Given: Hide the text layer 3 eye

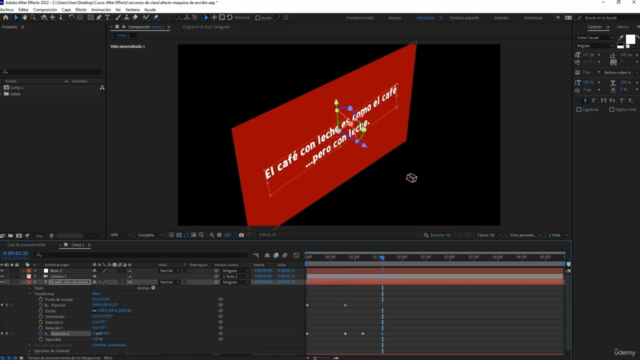Looking at the screenshot, I should [x=2, y=282].
